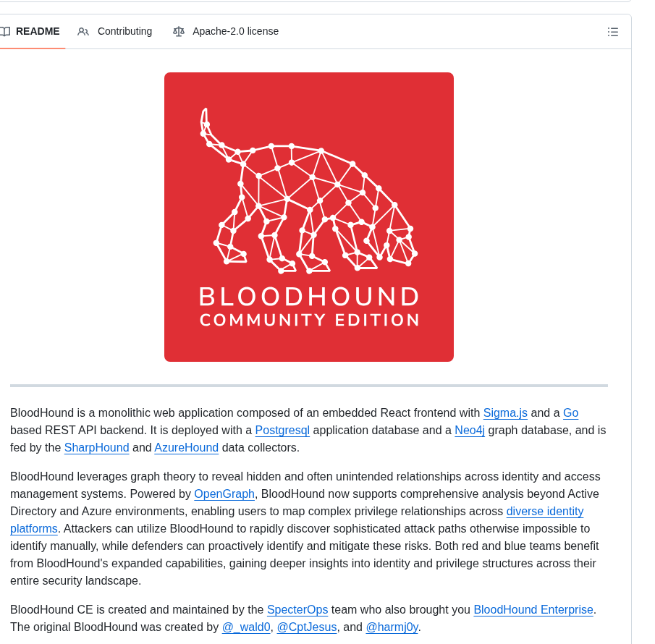655x644 pixels.
Task: Open the AzureHound collector link
Action: pos(186,448)
